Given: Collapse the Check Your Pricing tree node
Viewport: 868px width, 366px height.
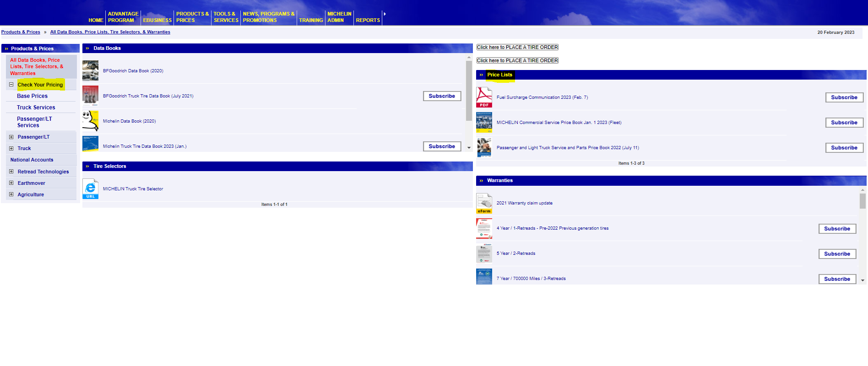Looking at the screenshot, I should 11,85.
